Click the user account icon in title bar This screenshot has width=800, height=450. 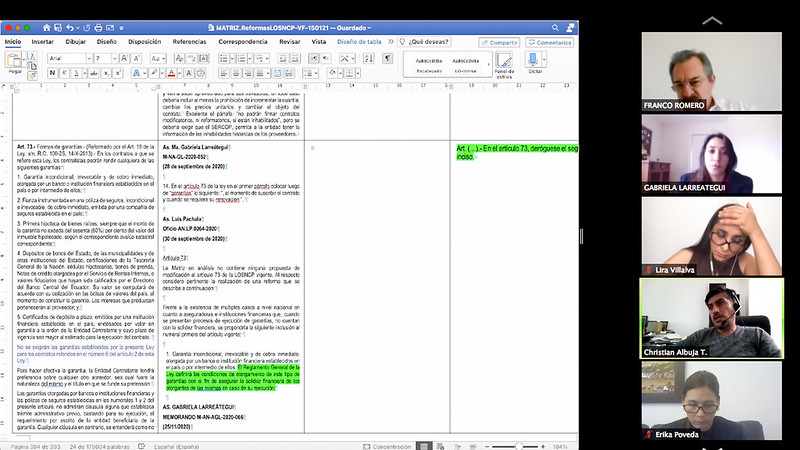[x=570, y=28]
